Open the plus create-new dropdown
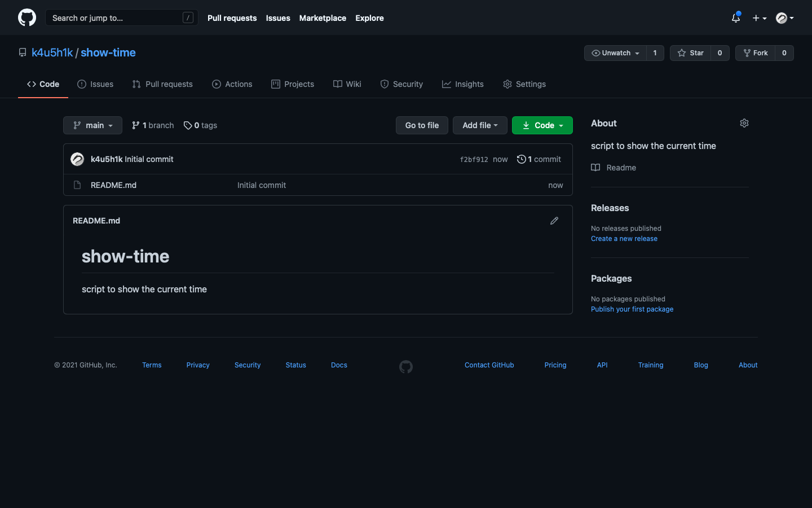 tap(760, 18)
